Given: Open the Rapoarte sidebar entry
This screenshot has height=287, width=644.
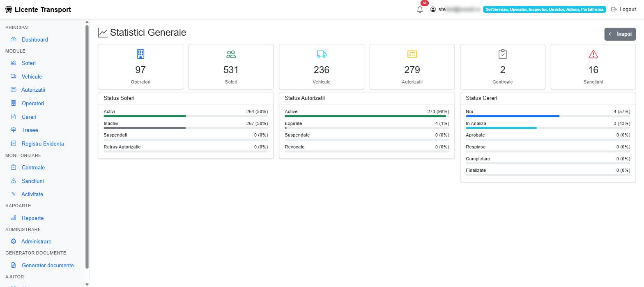Looking at the screenshot, I should pos(32,218).
